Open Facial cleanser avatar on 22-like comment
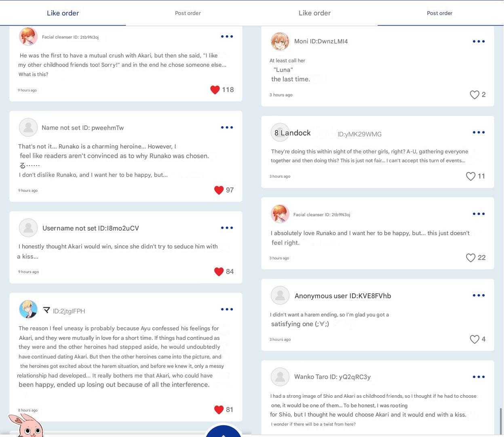The height and width of the screenshot is (437, 504). (280, 214)
